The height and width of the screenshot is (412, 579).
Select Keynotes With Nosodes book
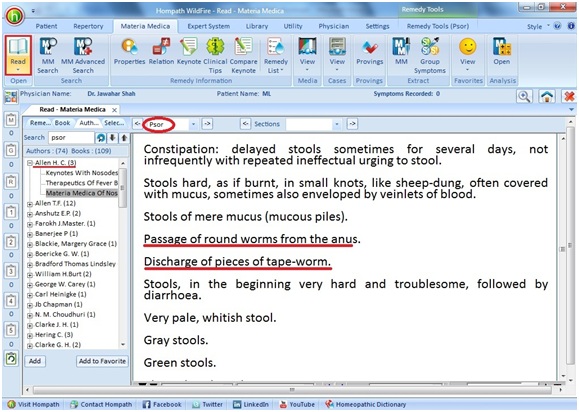click(82, 173)
